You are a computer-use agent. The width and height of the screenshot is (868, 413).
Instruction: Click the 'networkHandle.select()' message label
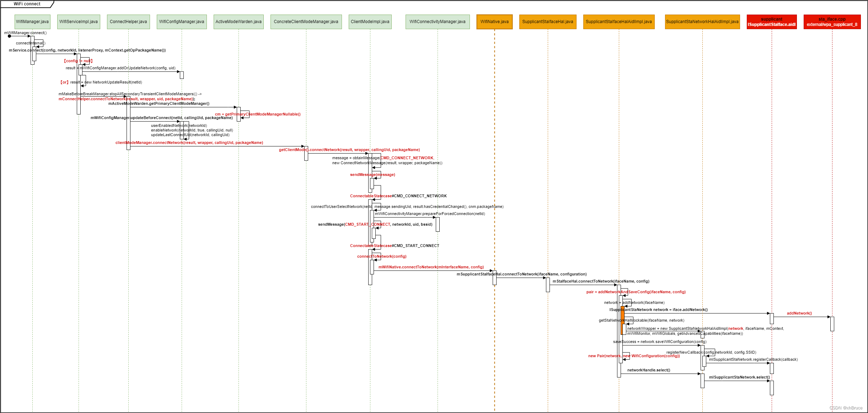click(649, 370)
